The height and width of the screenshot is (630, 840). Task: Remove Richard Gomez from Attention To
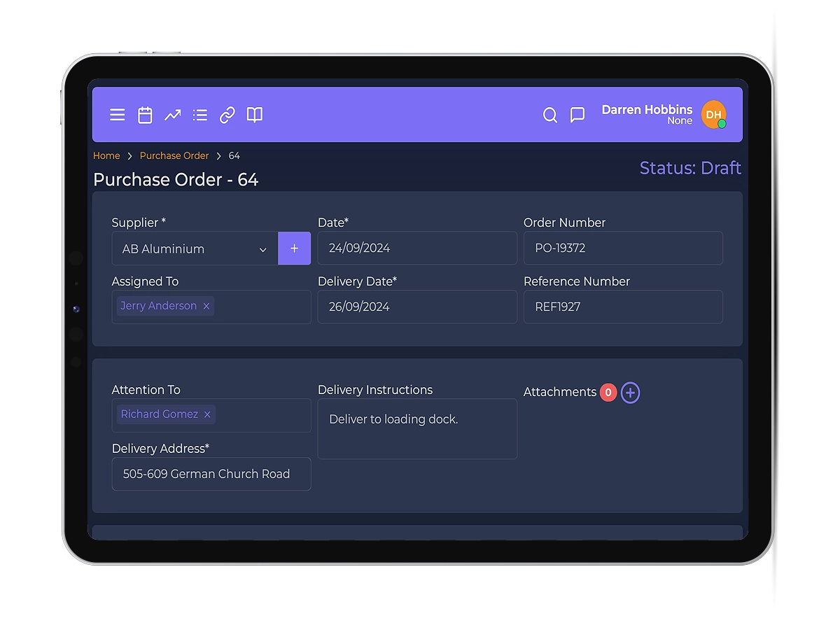[207, 414]
